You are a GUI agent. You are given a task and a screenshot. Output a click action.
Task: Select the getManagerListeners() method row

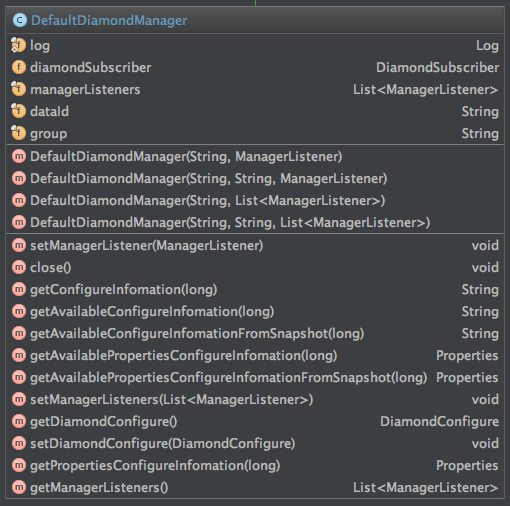[255, 487]
